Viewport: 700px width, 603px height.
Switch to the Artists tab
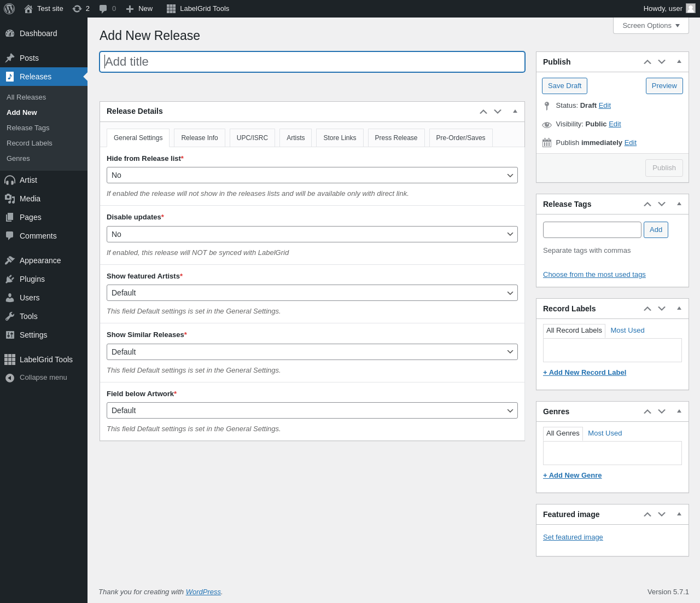[x=295, y=138]
